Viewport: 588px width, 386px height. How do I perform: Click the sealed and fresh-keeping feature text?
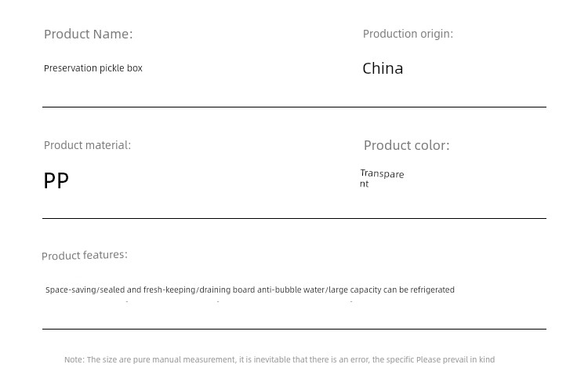point(147,290)
